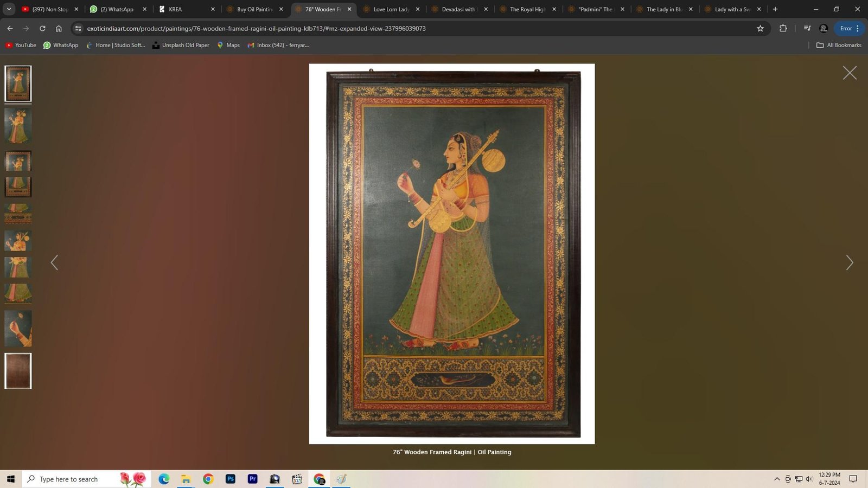Show hidden system tray icons
This screenshot has height=488, width=868.
[x=777, y=479]
